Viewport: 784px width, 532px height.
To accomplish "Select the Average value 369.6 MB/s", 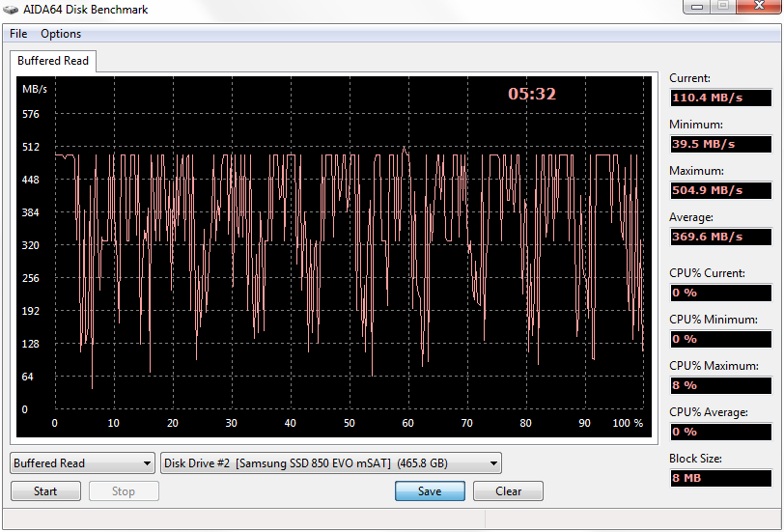I will (721, 237).
